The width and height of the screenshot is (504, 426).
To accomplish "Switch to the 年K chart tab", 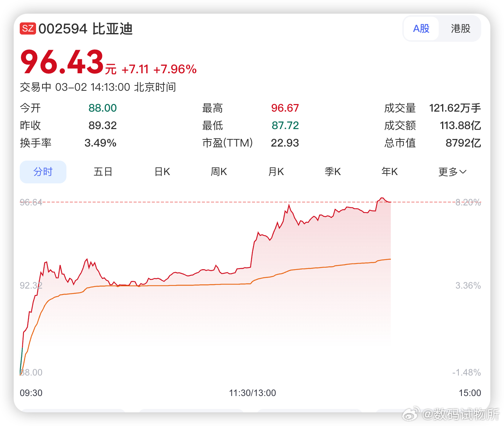I will click(390, 172).
